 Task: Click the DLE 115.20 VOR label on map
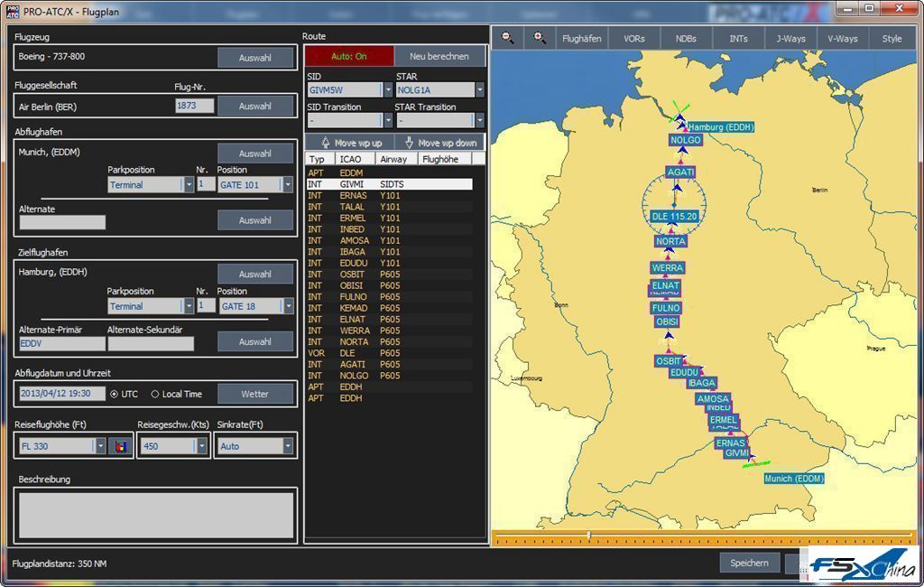pyautogui.click(x=674, y=217)
